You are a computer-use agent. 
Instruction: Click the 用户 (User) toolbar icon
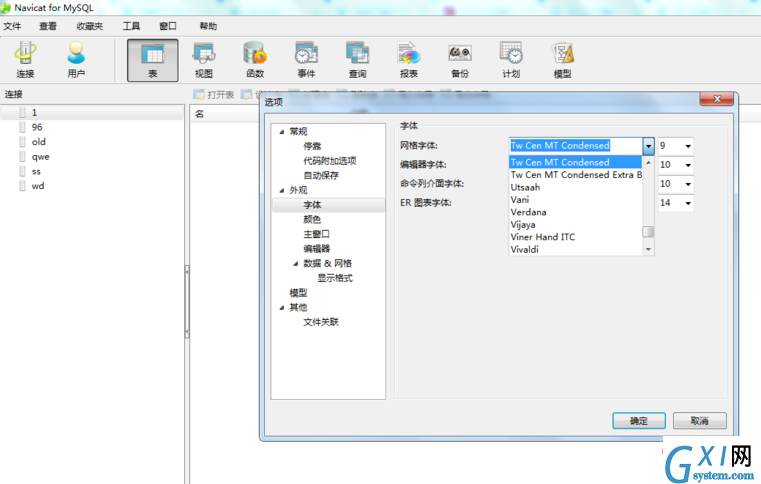[x=76, y=60]
